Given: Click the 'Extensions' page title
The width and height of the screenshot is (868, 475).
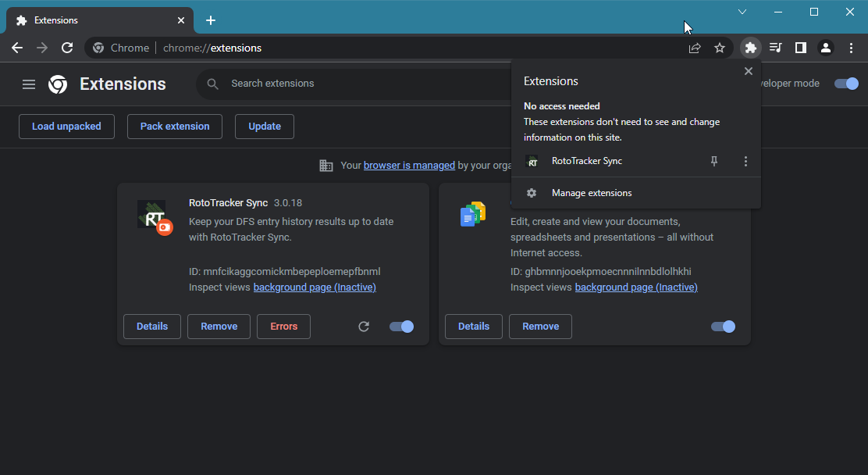Looking at the screenshot, I should pos(123,84).
